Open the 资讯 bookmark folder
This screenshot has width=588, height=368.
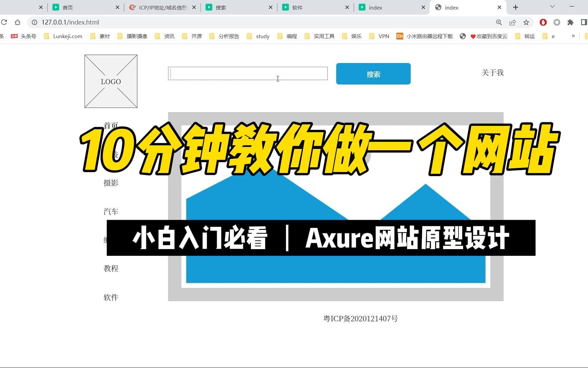[x=165, y=36]
